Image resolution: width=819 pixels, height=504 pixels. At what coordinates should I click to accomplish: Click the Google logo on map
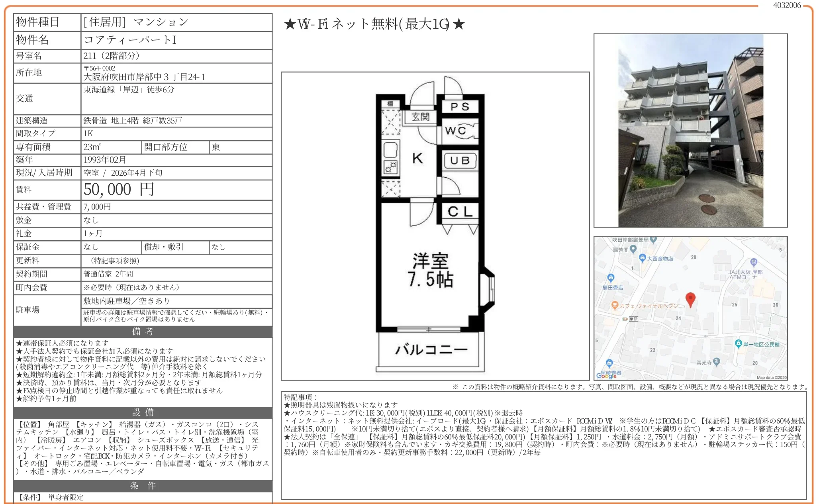pos(606,376)
